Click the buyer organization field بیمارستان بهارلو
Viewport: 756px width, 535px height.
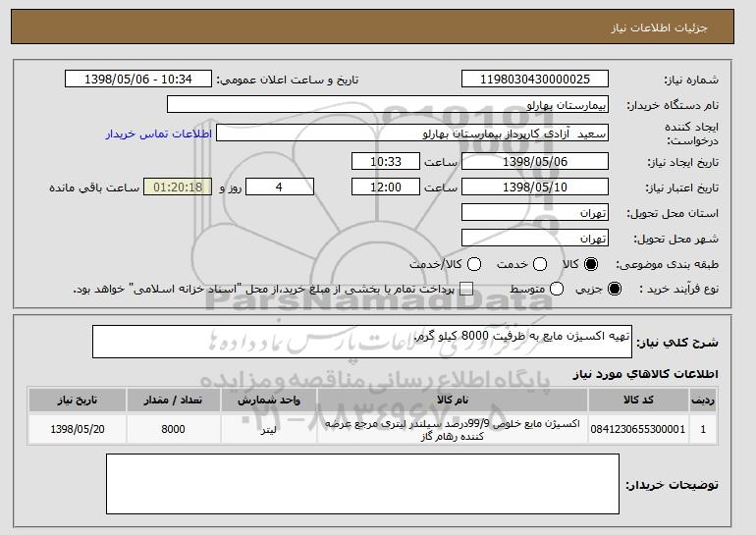pos(388,105)
